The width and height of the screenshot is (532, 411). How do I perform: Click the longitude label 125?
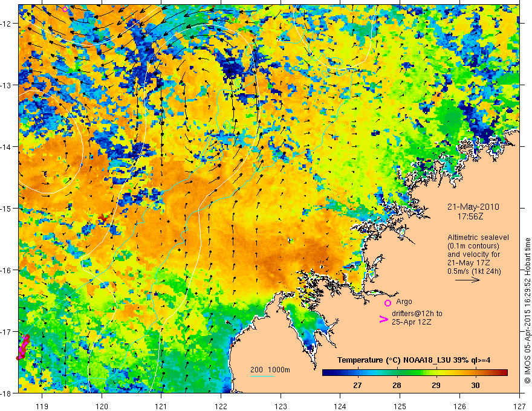(x=400, y=406)
